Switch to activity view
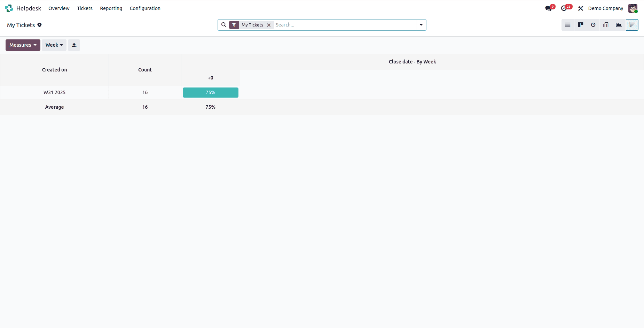The image size is (644, 328). coord(593,25)
